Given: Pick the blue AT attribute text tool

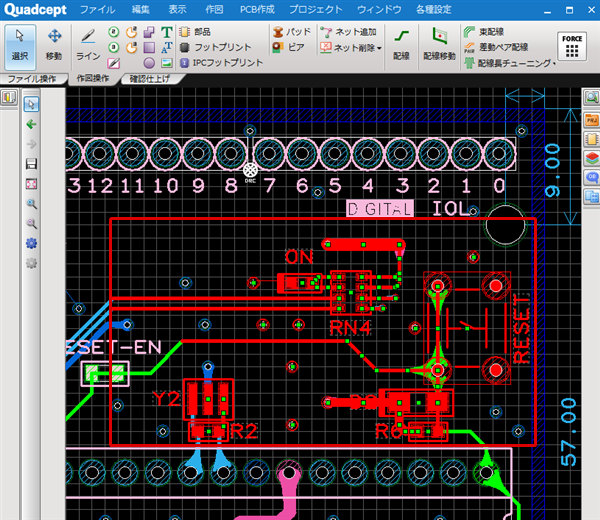Looking at the screenshot, I should point(166,47).
